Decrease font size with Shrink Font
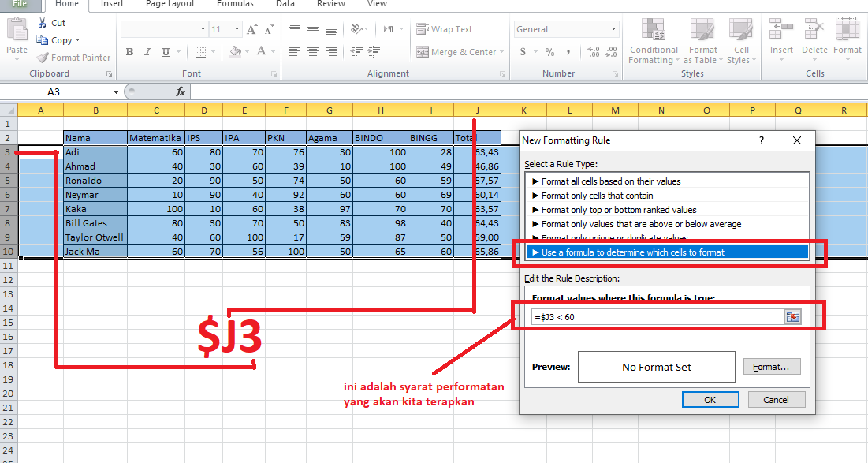The width and height of the screenshot is (868, 463). [x=270, y=29]
